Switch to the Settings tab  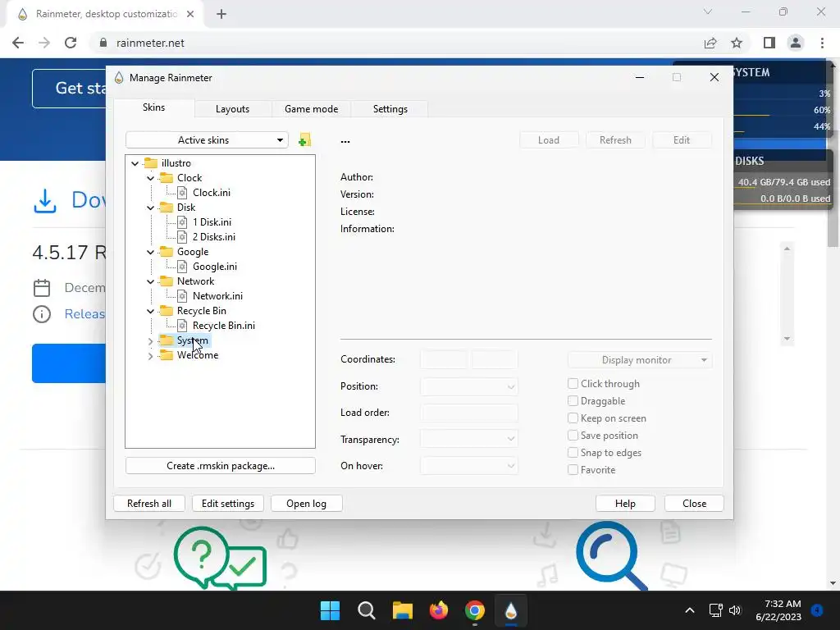click(390, 109)
